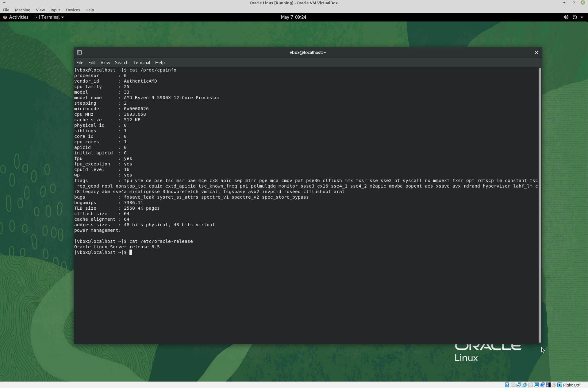The height and width of the screenshot is (388, 588).
Task: Open the terminal window's File menu
Action: pos(80,63)
